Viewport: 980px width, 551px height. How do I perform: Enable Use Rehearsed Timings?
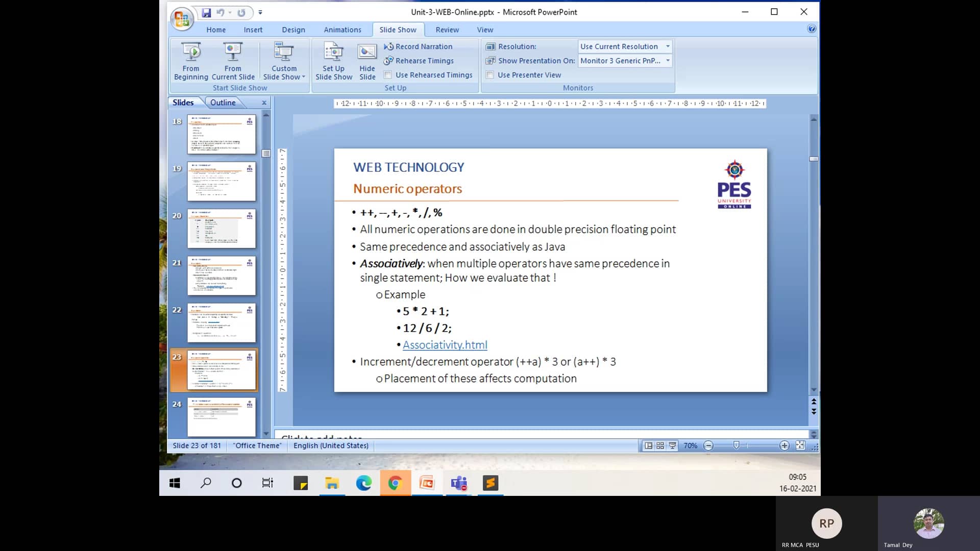[388, 74]
